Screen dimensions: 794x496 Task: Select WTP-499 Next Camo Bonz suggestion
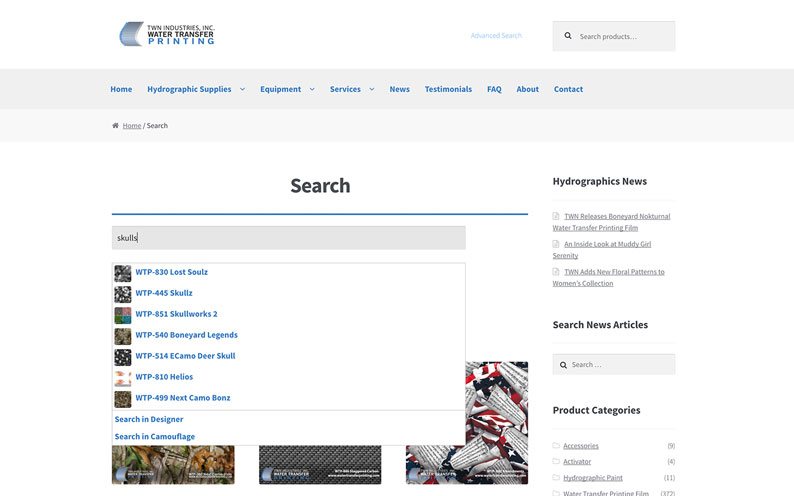183,398
